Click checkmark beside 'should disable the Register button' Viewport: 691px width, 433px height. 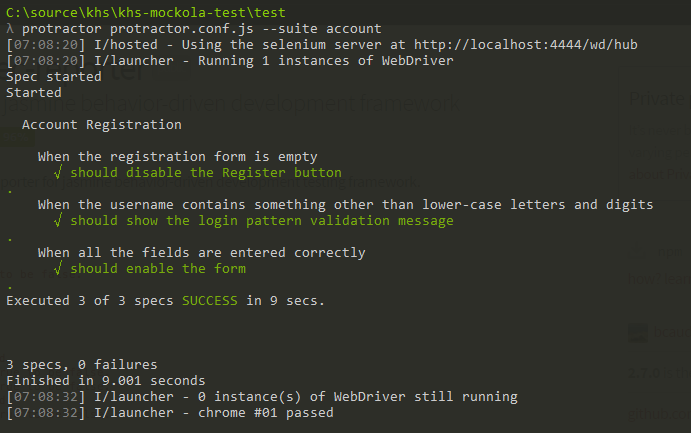(x=58, y=172)
